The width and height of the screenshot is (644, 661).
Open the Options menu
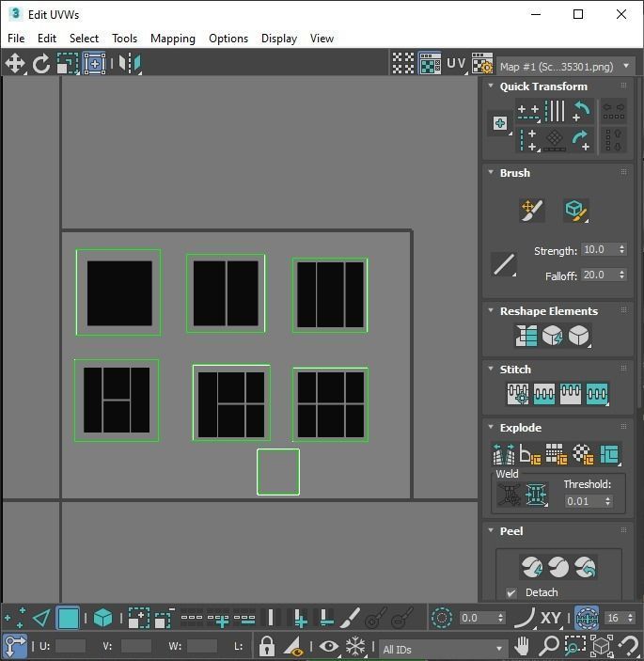(228, 39)
